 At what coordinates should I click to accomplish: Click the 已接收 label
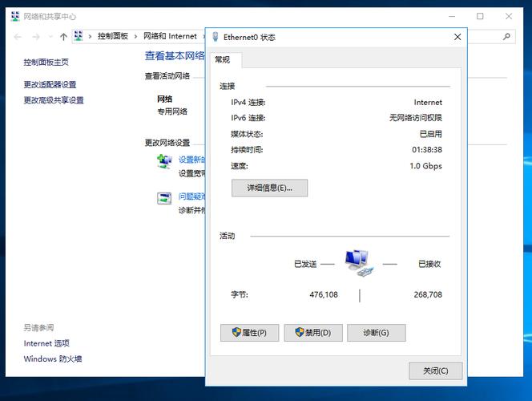(429, 264)
